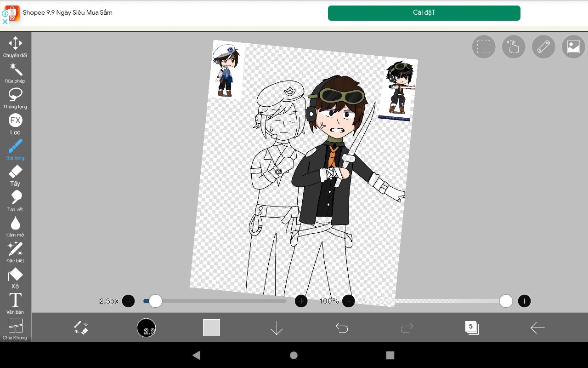Select the Tẩy eraser tool

(x=15, y=176)
